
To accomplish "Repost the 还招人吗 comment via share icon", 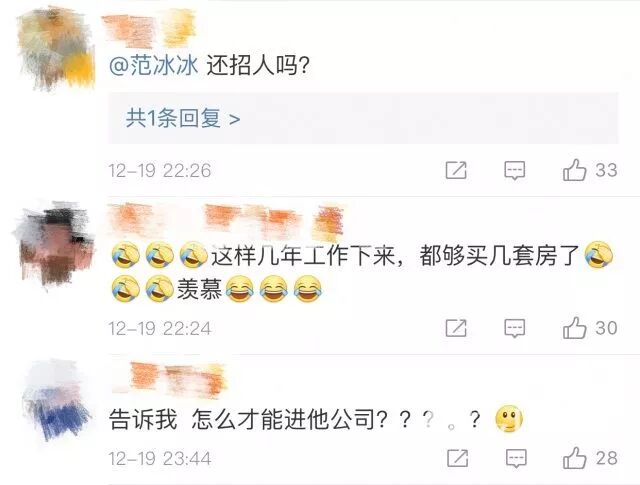I will pos(456,170).
